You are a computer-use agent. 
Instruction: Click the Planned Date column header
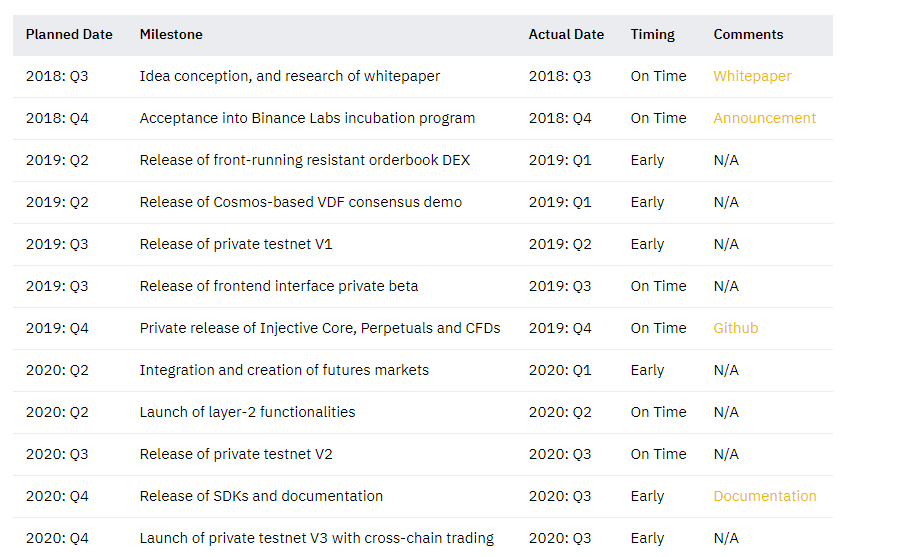(x=69, y=34)
